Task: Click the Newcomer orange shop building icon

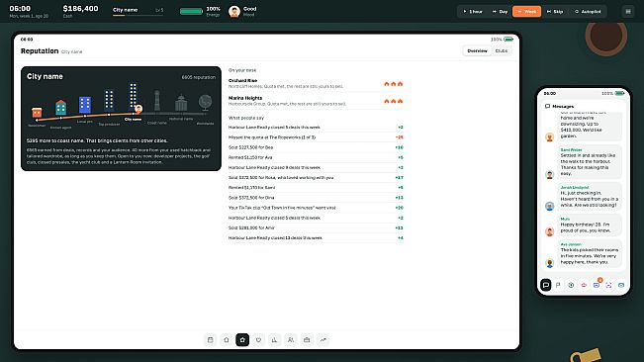Action: [x=37, y=112]
